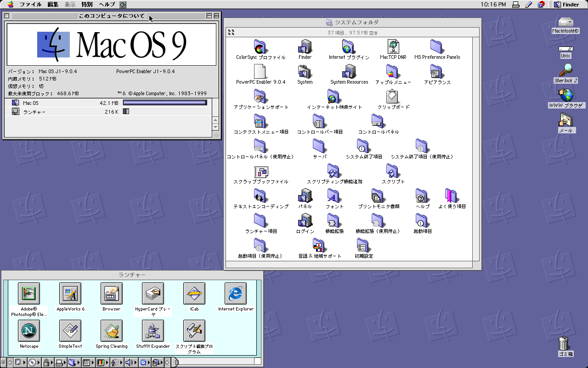Click the pencil icon in the menu bar
Screen dimensions: 588x368
pos(528,5)
